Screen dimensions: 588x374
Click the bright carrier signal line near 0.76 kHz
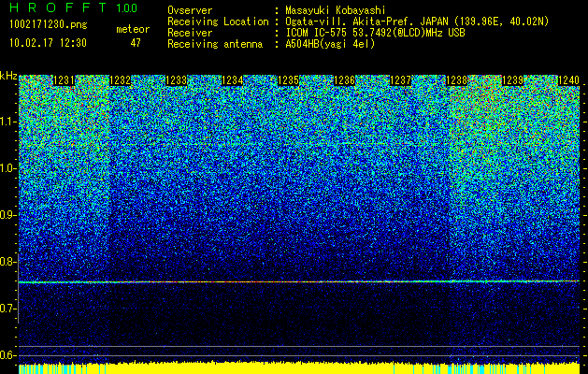(299, 281)
